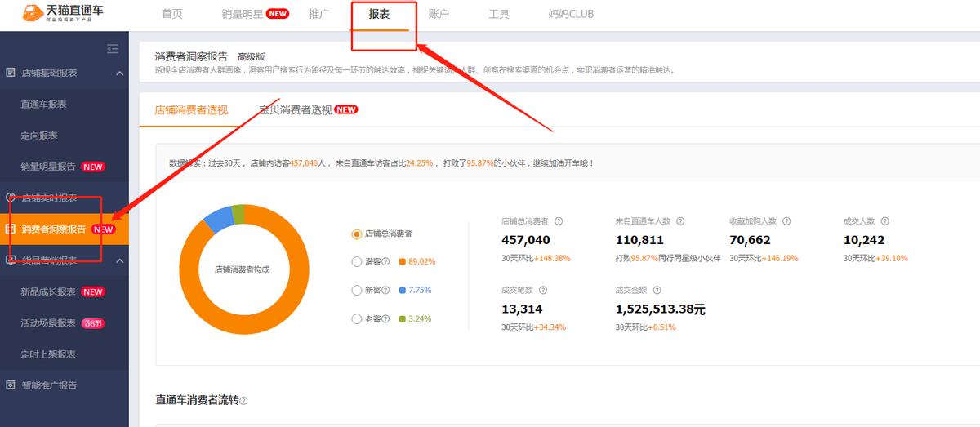Switch to 店铺消费者透视 tab
This screenshot has width=980, height=427.
point(191,109)
